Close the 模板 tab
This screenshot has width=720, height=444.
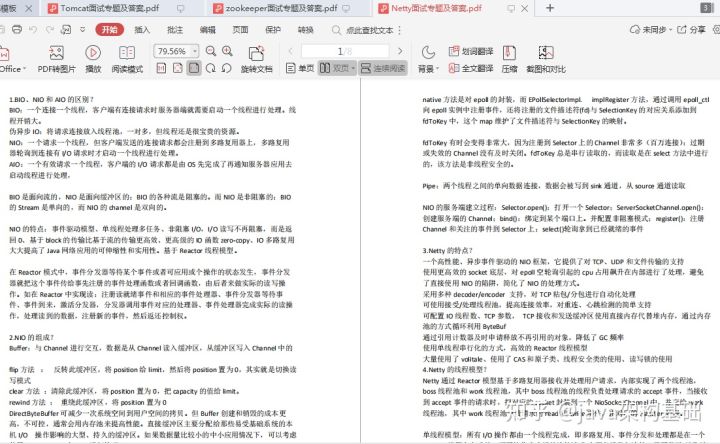click(28, 8)
